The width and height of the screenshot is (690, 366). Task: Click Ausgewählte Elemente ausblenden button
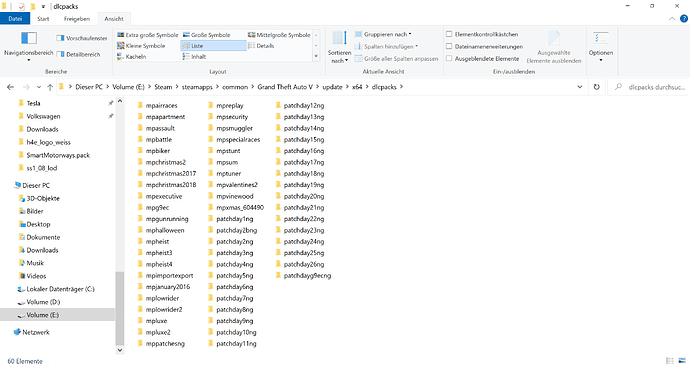tap(554, 48)
